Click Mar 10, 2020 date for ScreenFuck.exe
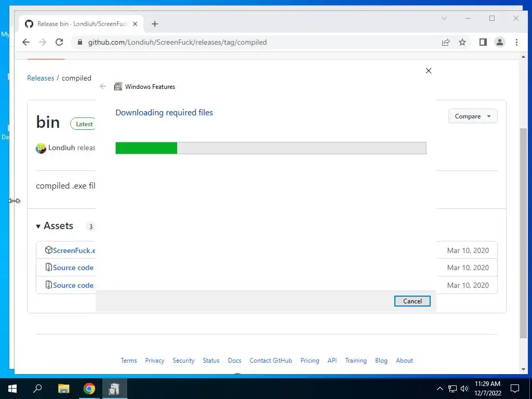The height and width of the screenshot is (399, 532). [x=468, y=250]
